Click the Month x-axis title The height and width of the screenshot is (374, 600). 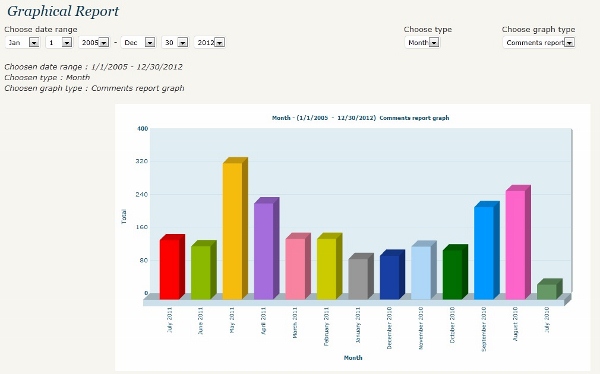pyautogui.click(x=353, y=358)
